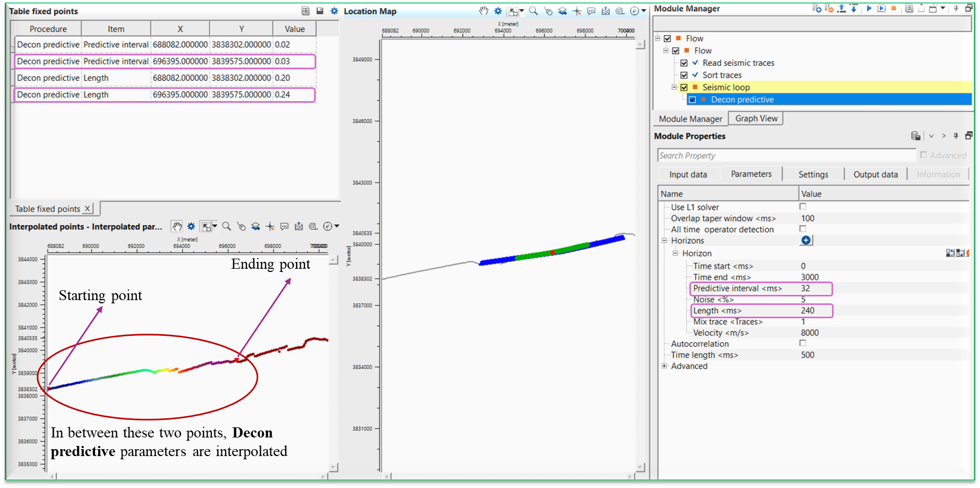This screenshot has height=488, width=980.
Task: Click the orange Stop button in Module Manager
Action: [x=894, y=9]
